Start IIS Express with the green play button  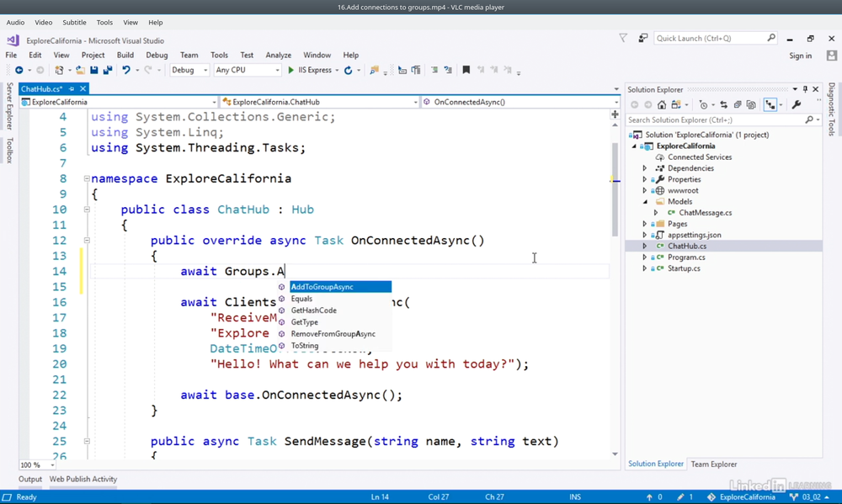click(290, 71)
